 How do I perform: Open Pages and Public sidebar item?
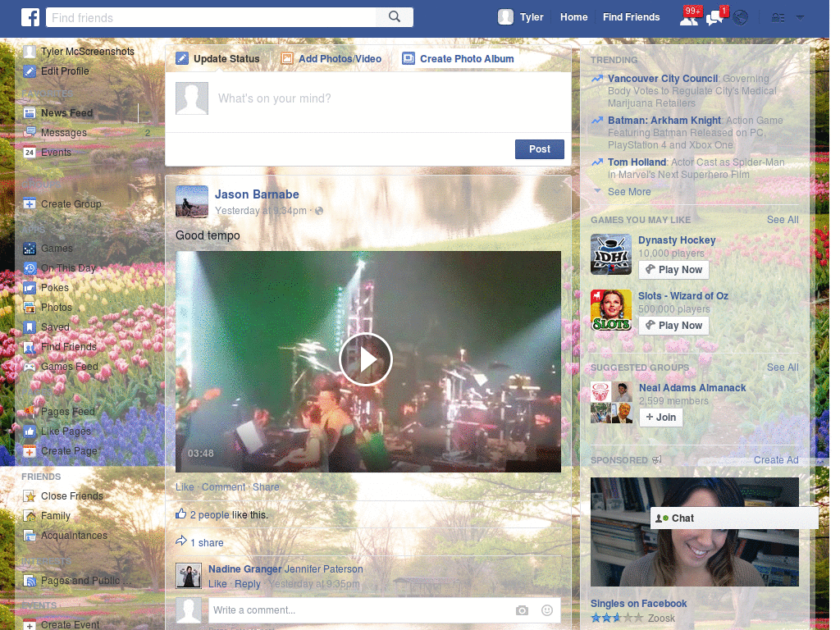pyautogui.click(x=78, y=581)
